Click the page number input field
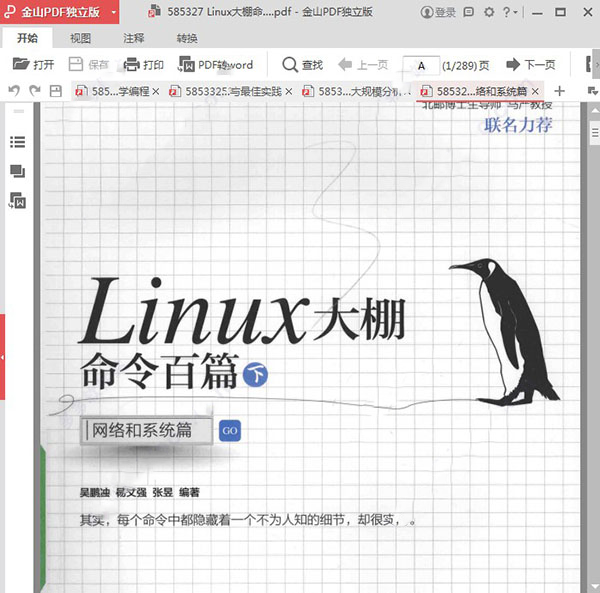This screenshot has height=593, width=600. pos(421,66)
